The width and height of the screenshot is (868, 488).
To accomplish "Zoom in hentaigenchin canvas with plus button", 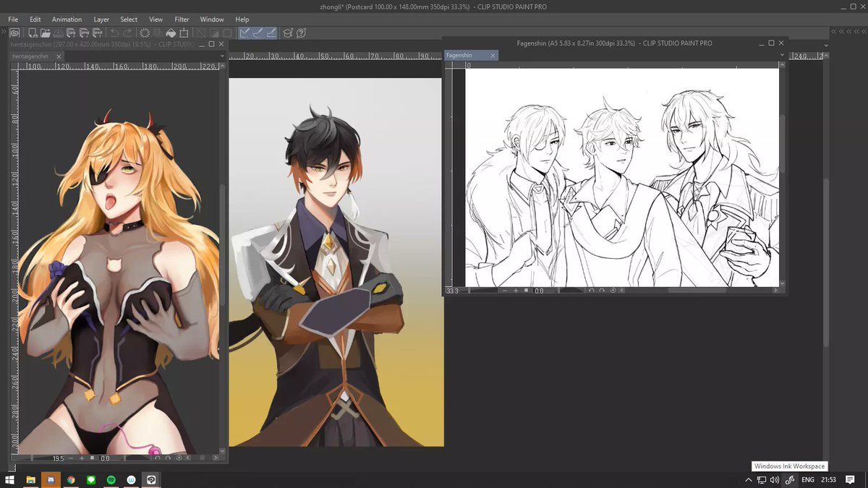I will [82, 458].
